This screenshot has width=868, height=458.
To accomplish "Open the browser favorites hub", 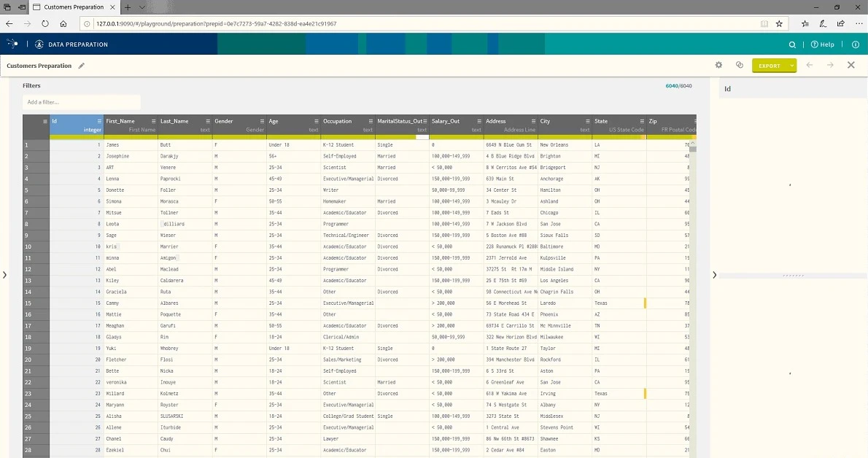I will [805, 24].
